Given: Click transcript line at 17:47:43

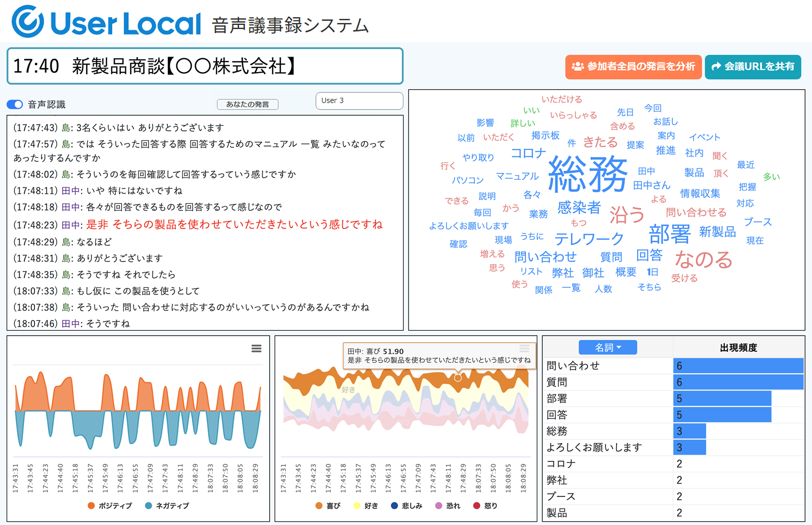Looking at the screenshot, I should click(119, 128).
